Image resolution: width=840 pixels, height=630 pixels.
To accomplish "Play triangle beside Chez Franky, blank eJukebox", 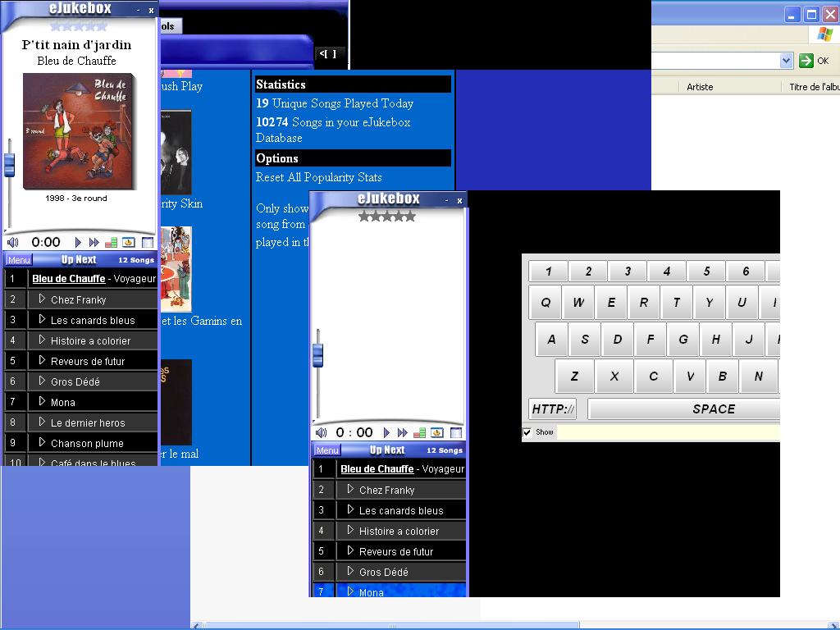I will tap(350, 489).
